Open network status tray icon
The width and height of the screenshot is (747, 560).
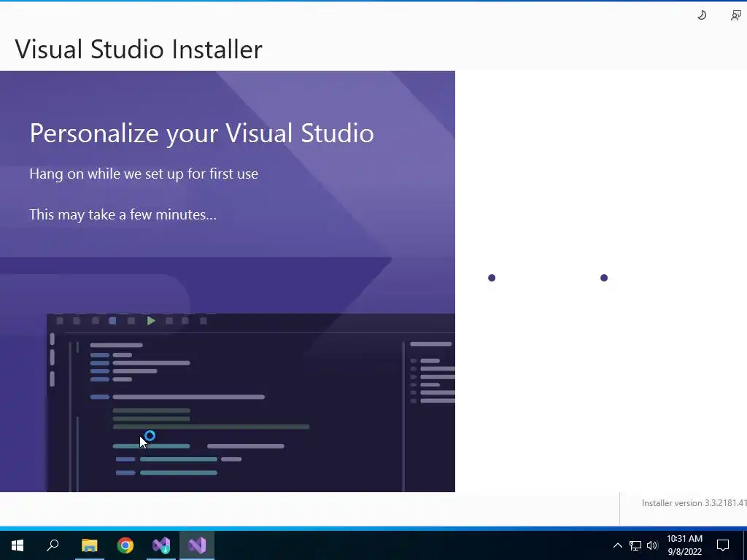point(635,545)
